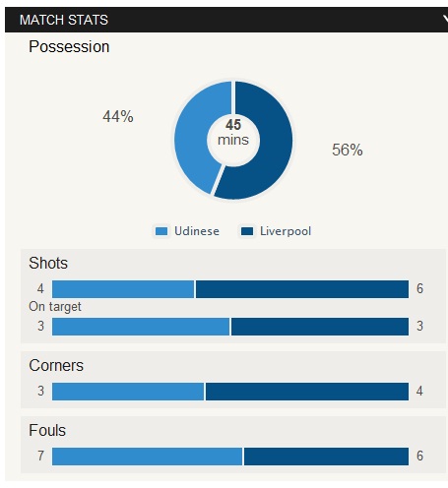448x488 pixels.
Task: Click Udinese's light blue Shots bar
Action: pos(123,289)
